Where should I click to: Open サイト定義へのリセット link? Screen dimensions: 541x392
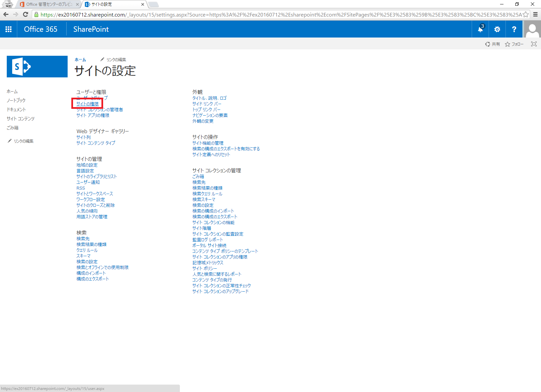tap(211, 154)
